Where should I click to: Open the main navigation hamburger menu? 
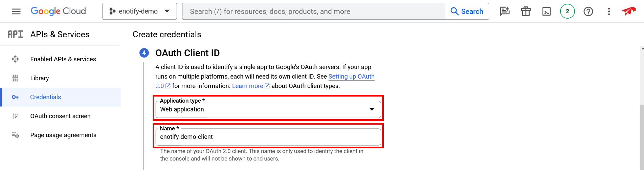point(16,12)
